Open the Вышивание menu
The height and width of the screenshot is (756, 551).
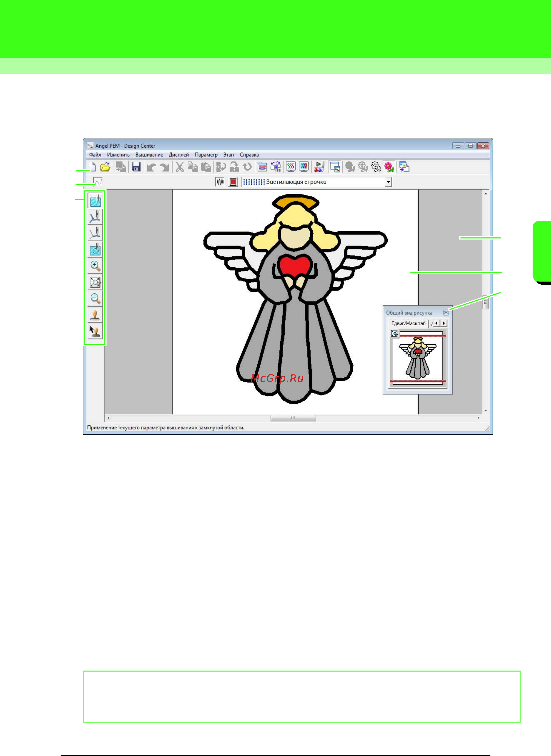pos(149,155)
